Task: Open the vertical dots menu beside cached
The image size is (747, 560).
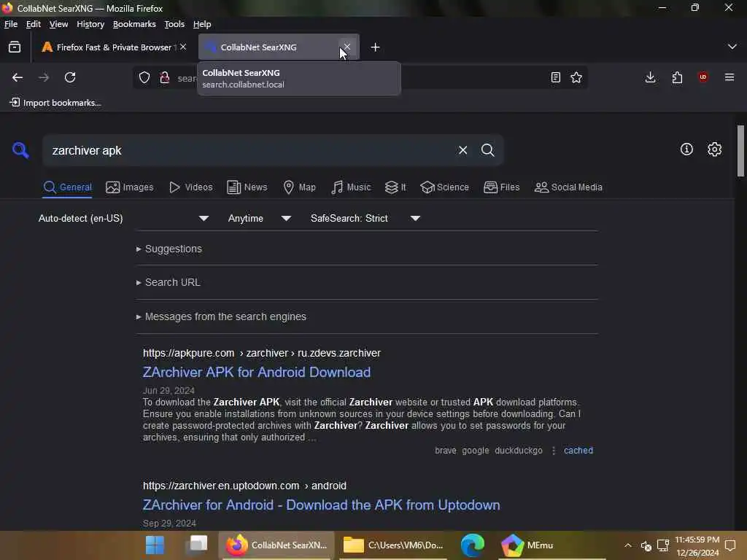Action: coord(554,451)
